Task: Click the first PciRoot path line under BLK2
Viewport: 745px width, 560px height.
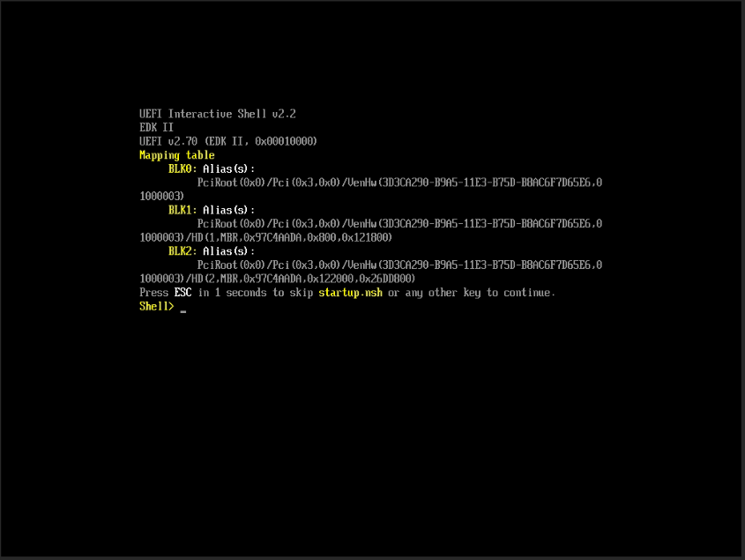Action: coord(399,265)
